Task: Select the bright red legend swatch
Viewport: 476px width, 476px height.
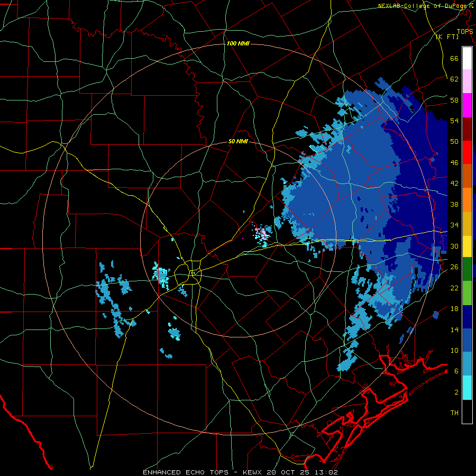Action: (467, 152)
